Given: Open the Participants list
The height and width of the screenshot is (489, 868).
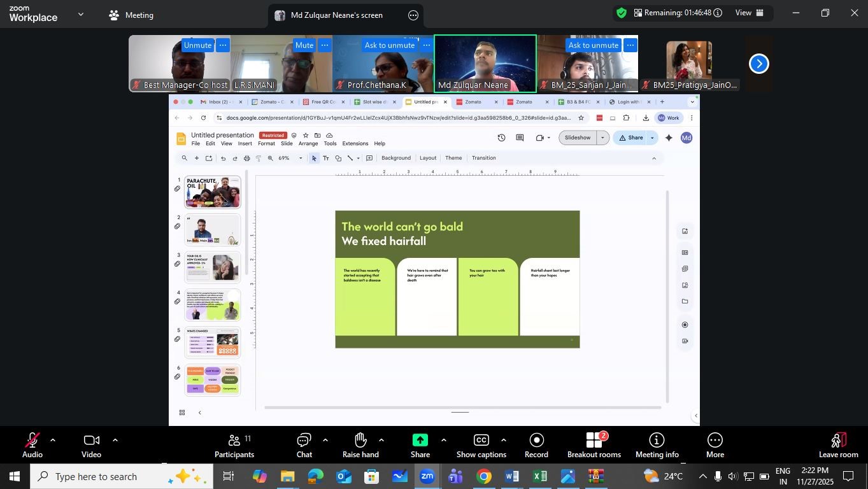Looking at the screenshot, I should (x=234, y=444).
